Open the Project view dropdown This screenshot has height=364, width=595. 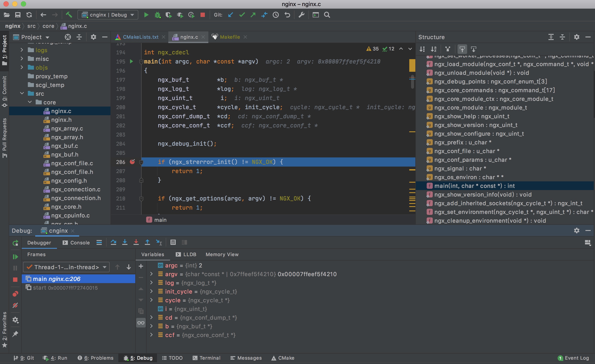(x=31, y=37)
